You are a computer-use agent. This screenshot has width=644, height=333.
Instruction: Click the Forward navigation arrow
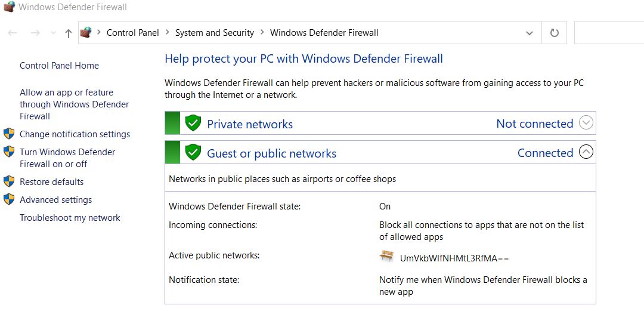coord(35,33)
